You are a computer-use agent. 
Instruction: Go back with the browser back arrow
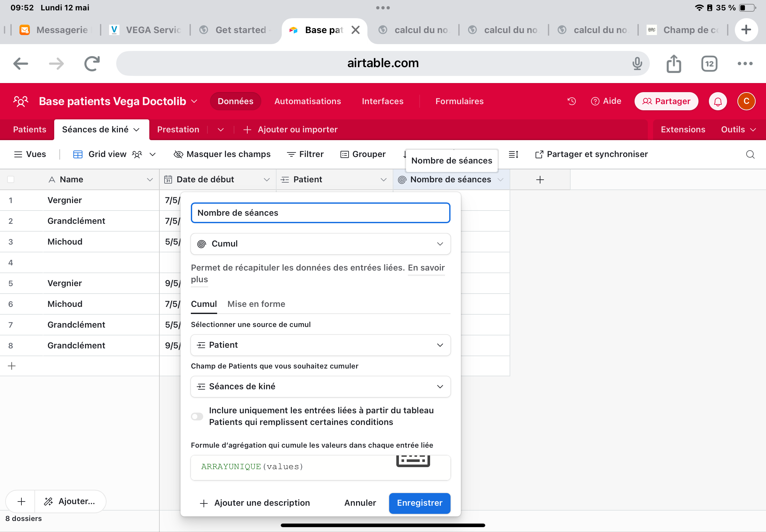[x=21, y=63]
